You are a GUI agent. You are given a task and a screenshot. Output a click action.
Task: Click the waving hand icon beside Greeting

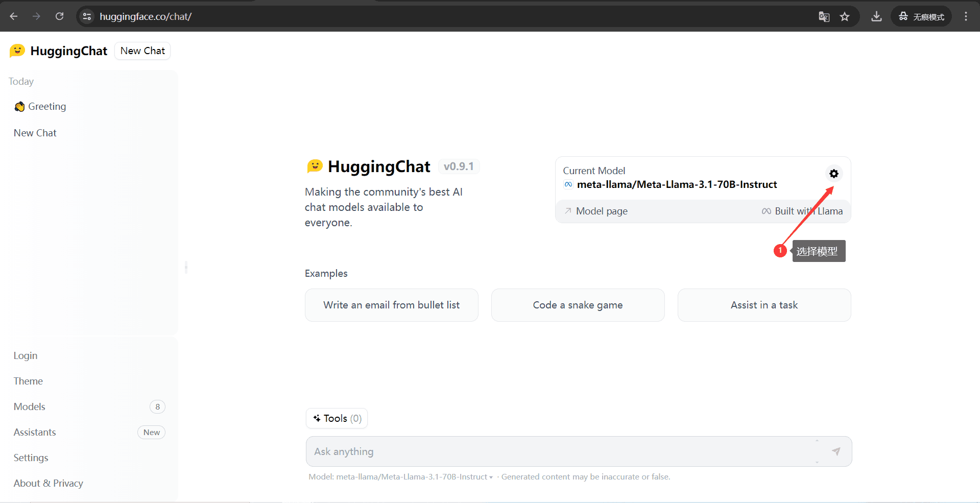[19, 106]
